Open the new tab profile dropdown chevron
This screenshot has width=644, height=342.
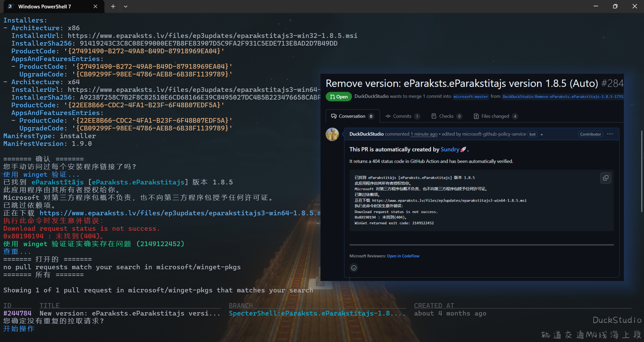[126, 6]
